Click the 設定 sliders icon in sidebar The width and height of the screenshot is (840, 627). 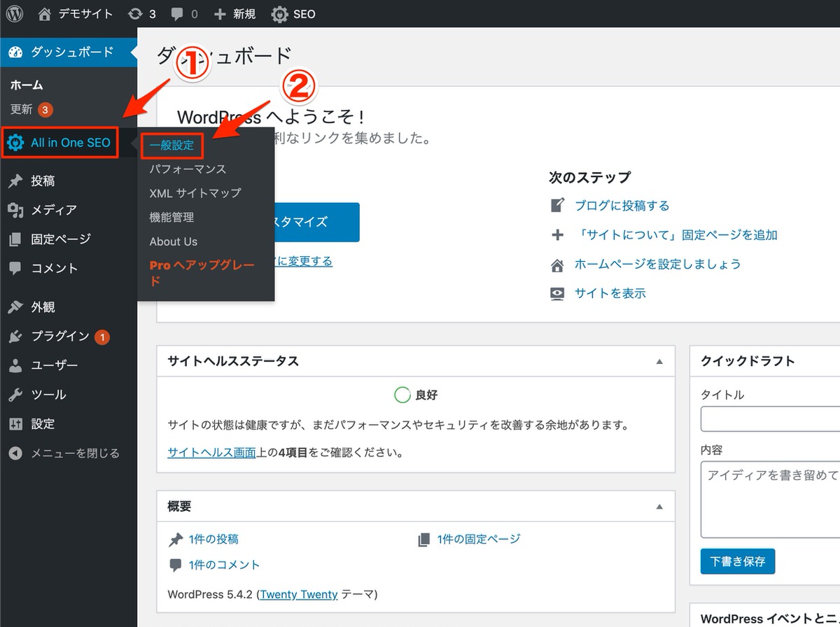click(15, 424)
